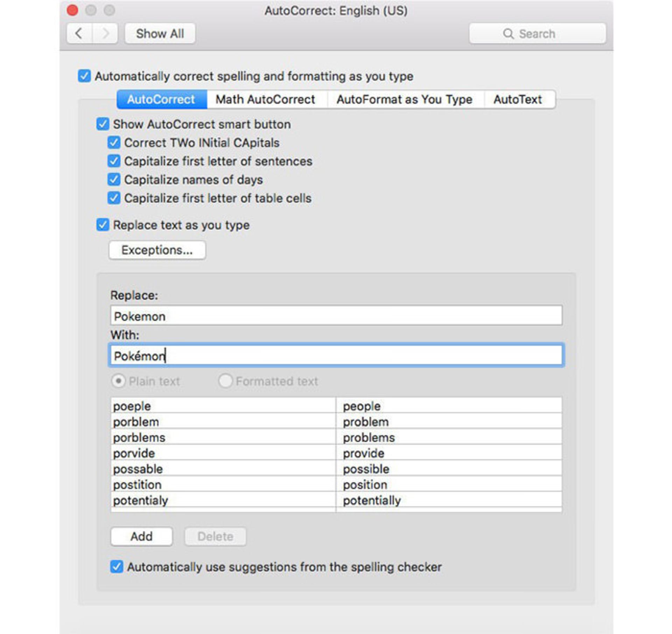Toggle Show AutoCorrect smart button checkbox

(x=103, y=124)
